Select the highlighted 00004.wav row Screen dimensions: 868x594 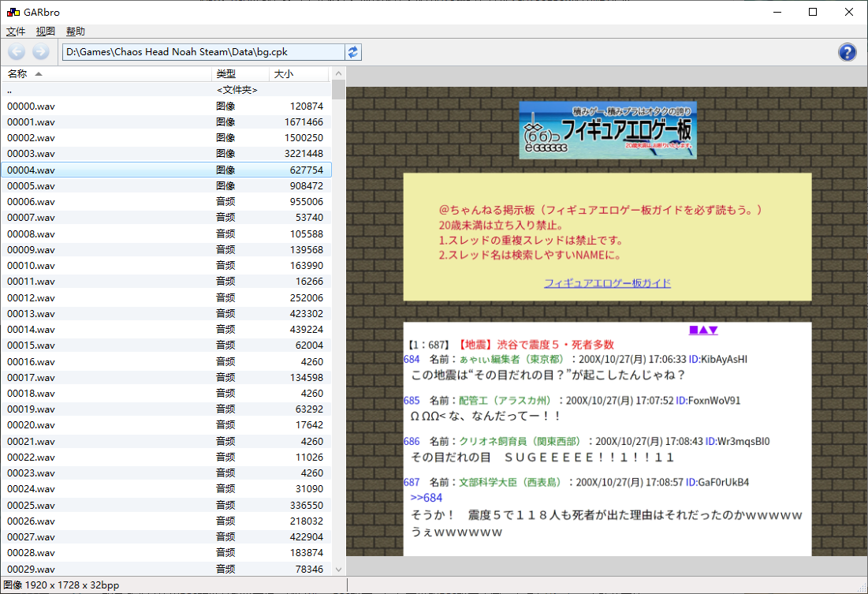click(166, 170)
